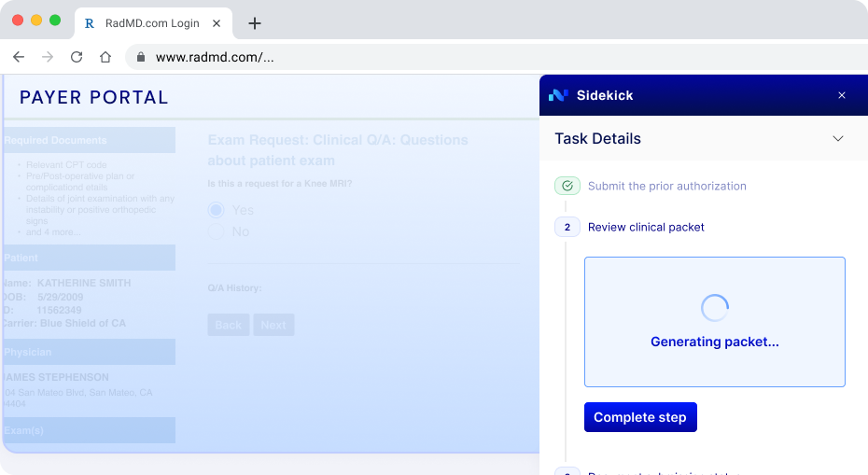This screenshot has width=868, height=475.
Task: Click the patient name KATHERINE SMITH
Action: (84, 283)
